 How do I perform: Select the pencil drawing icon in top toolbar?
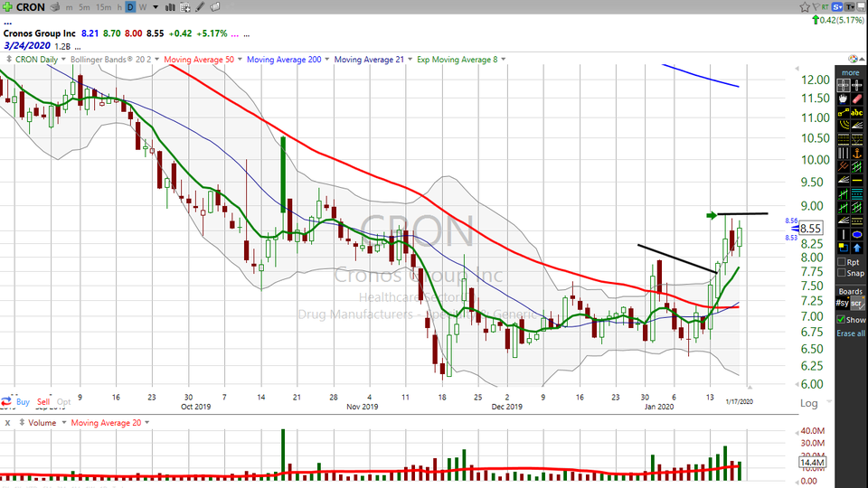[200, 7]
